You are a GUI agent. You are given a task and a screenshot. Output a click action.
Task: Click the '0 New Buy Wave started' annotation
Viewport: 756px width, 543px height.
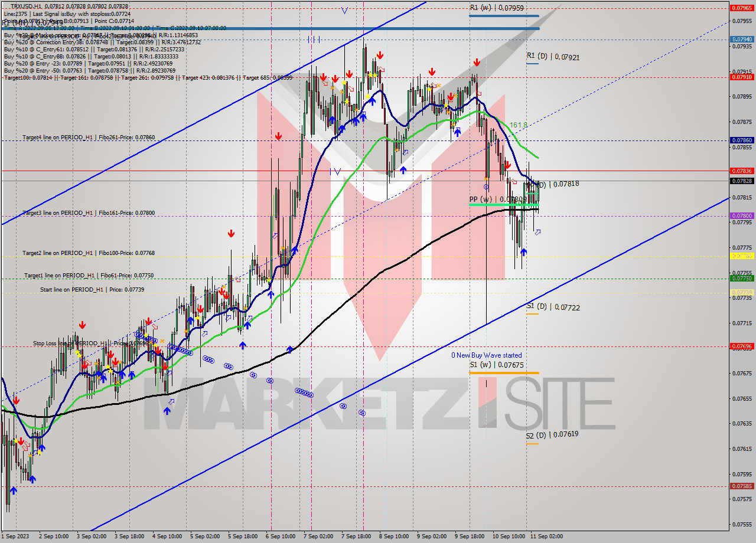tap(487, 355)
